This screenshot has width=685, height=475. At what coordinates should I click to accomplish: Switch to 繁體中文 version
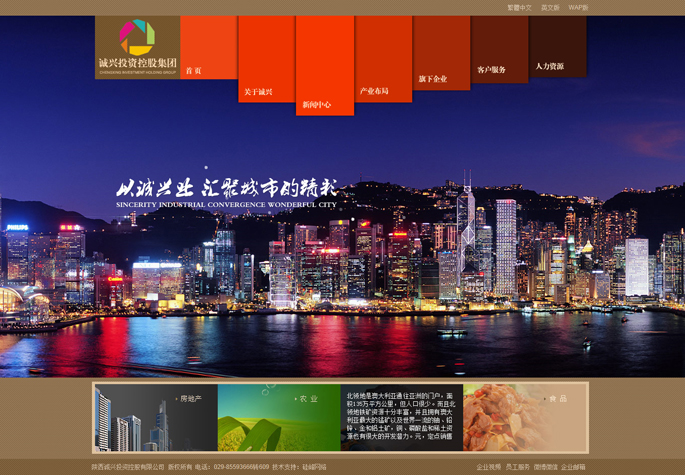point(519,8)
